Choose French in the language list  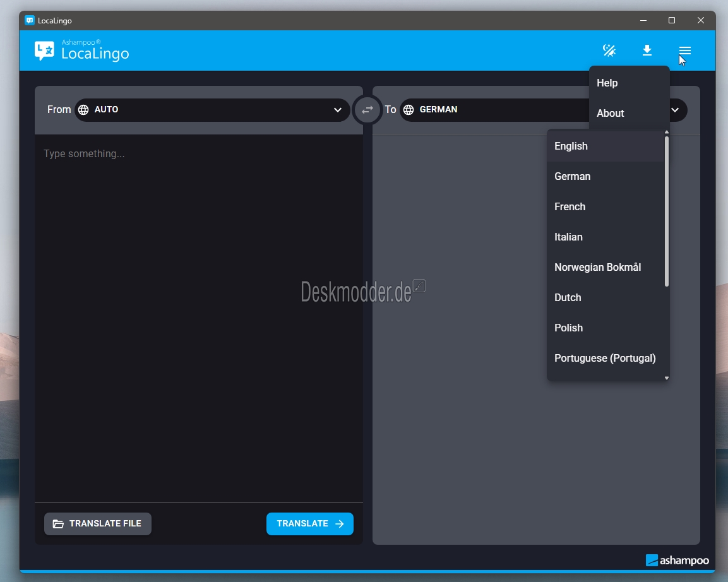[x=606, y=206]
